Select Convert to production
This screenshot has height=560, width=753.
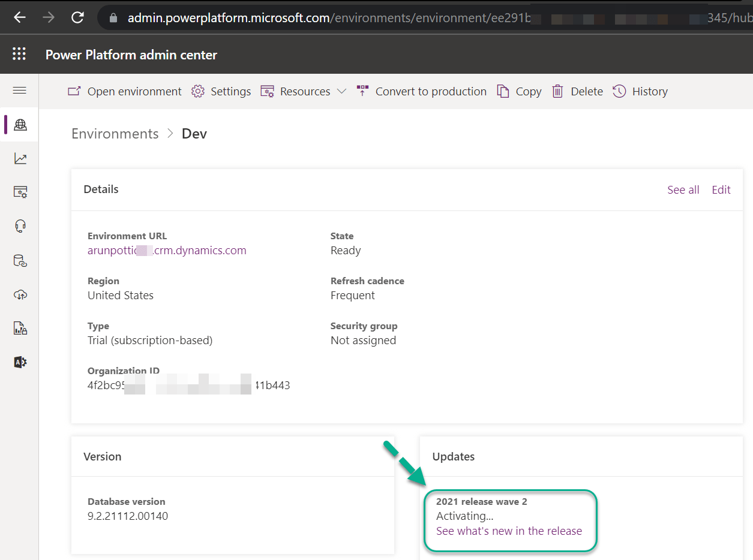pos(421,91)
